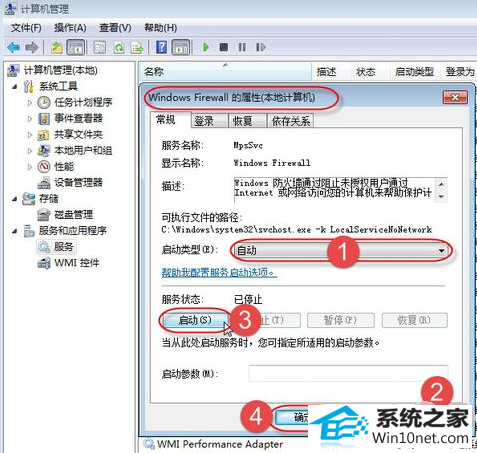
Task: Expand the 共享文件夹 tree node
Action: pos(30,135)
